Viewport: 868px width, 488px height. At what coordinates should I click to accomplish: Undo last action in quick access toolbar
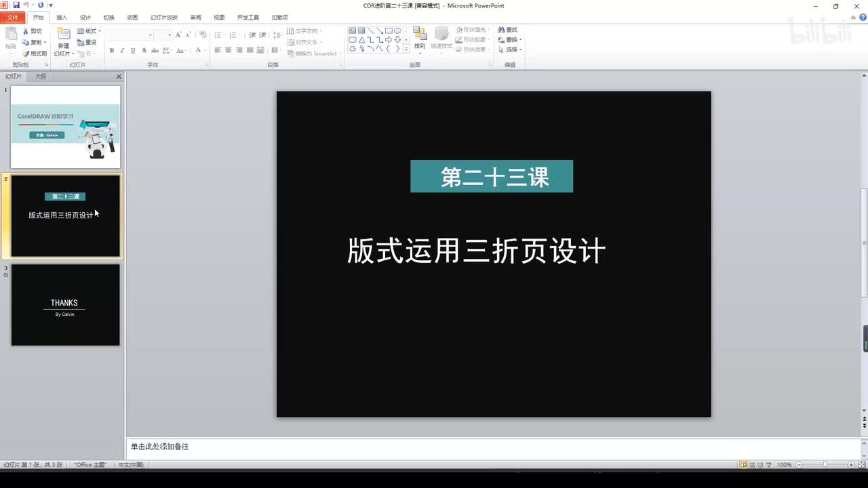coord(26,5)
